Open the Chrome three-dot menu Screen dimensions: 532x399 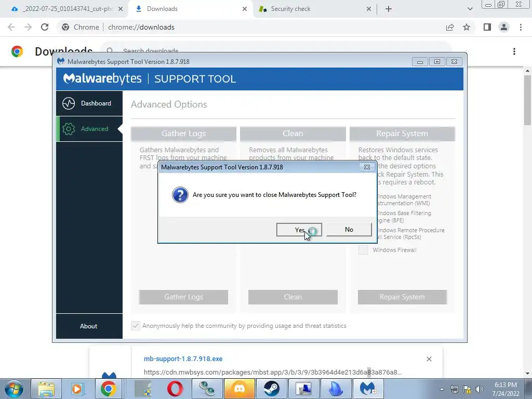[521, 27]
